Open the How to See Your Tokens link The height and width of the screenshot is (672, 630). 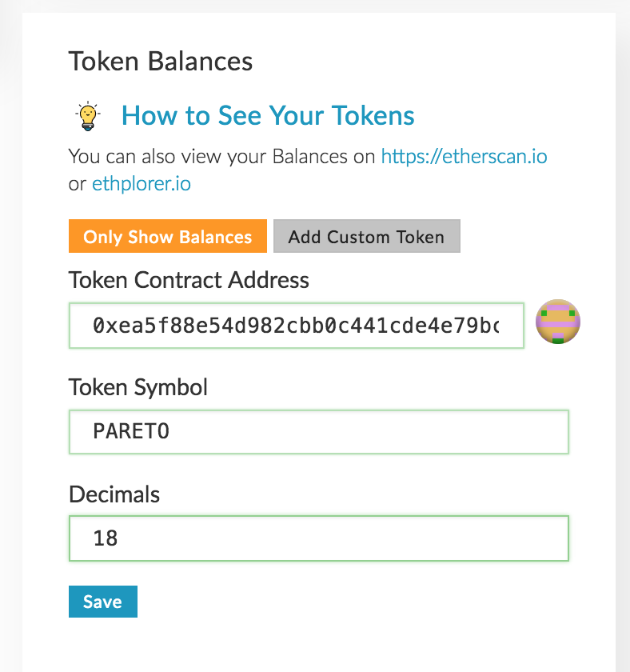tap(268, 116)
